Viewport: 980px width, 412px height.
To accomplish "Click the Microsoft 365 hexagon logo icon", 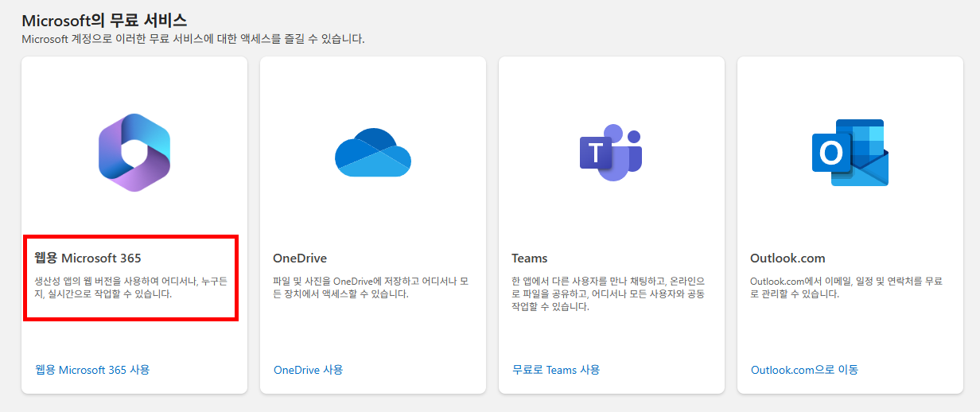I will tap(134, 152).
